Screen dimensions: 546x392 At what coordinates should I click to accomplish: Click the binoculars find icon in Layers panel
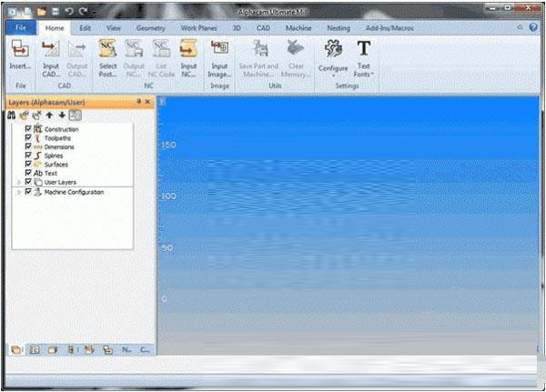(11, 115)
